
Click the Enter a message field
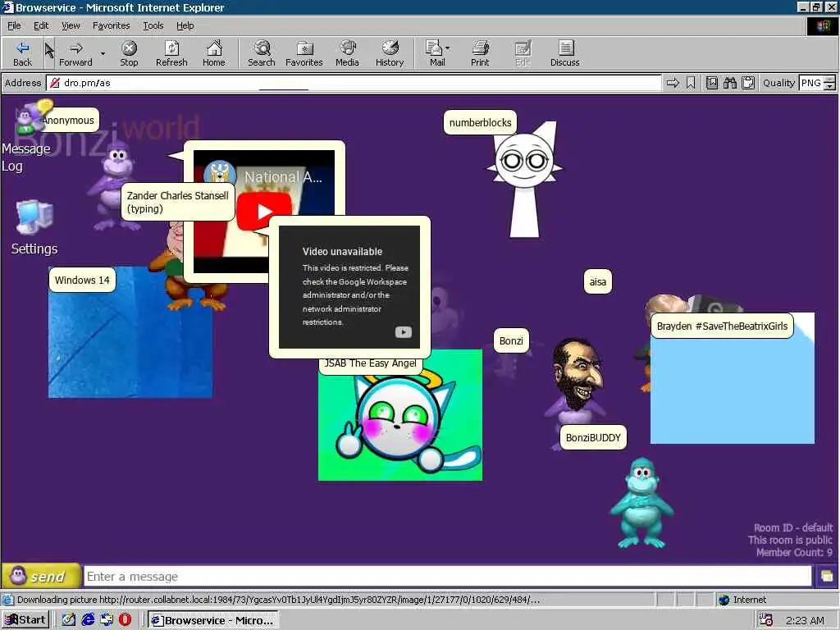[x=448, y=577]
